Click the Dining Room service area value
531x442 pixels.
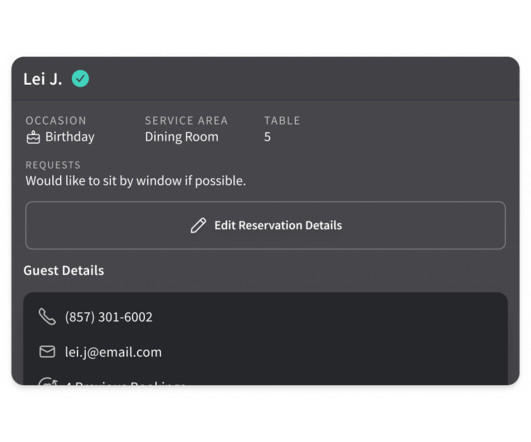coord(182,137)
